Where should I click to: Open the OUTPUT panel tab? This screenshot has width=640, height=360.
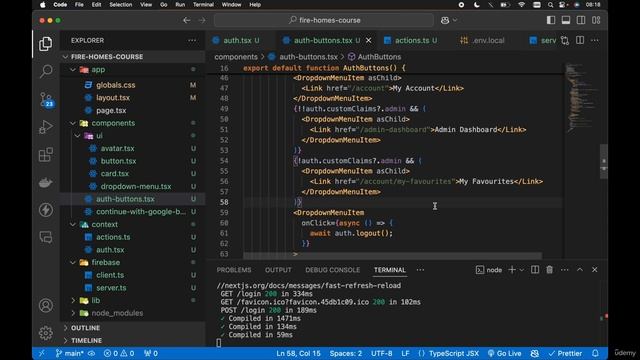tap(278, 270)
